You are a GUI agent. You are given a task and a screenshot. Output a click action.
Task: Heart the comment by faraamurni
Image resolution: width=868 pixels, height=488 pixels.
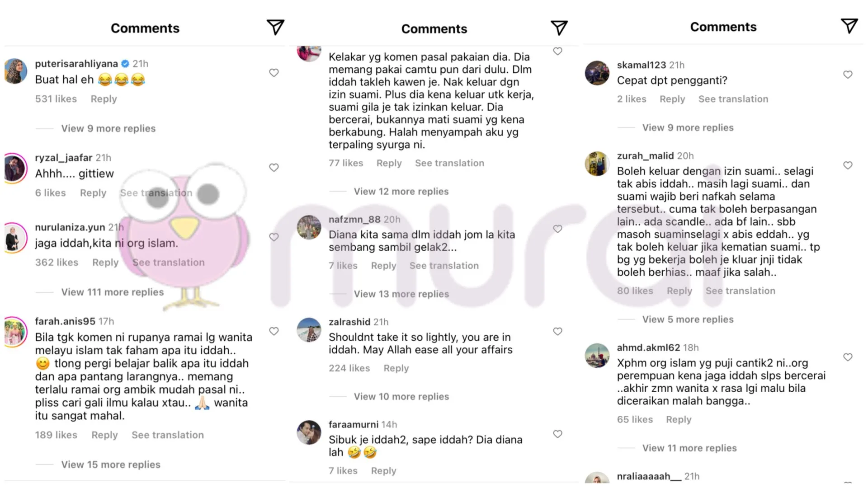point(558,434)
